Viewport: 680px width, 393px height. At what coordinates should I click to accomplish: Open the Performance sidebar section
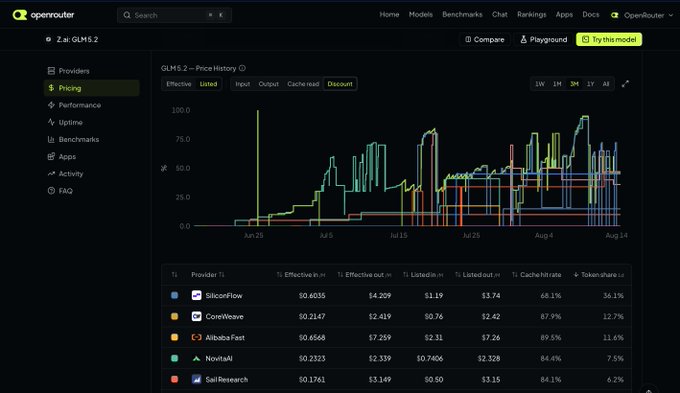pos(92,105)
